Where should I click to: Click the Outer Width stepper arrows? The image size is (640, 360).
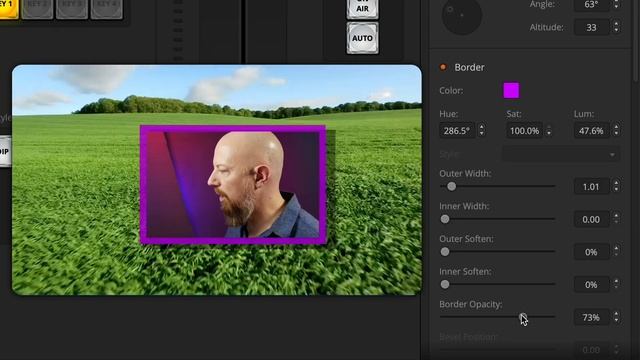click(616, 187)
